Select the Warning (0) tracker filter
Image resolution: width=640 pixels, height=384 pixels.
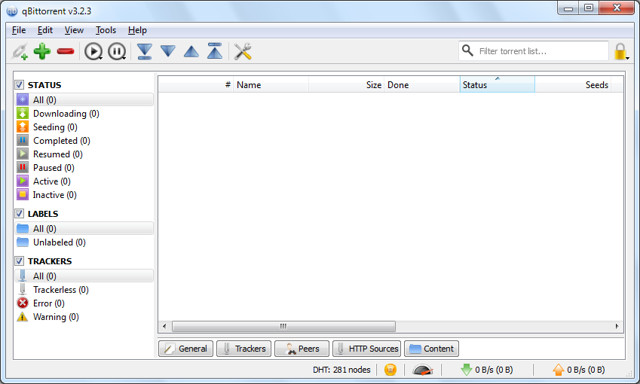tap(84, 317)
